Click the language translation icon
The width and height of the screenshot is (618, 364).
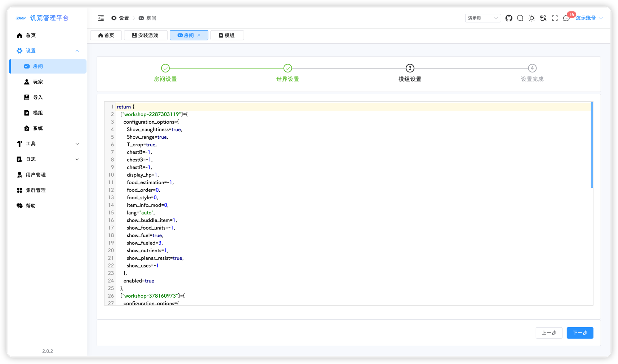coord(543,18)
